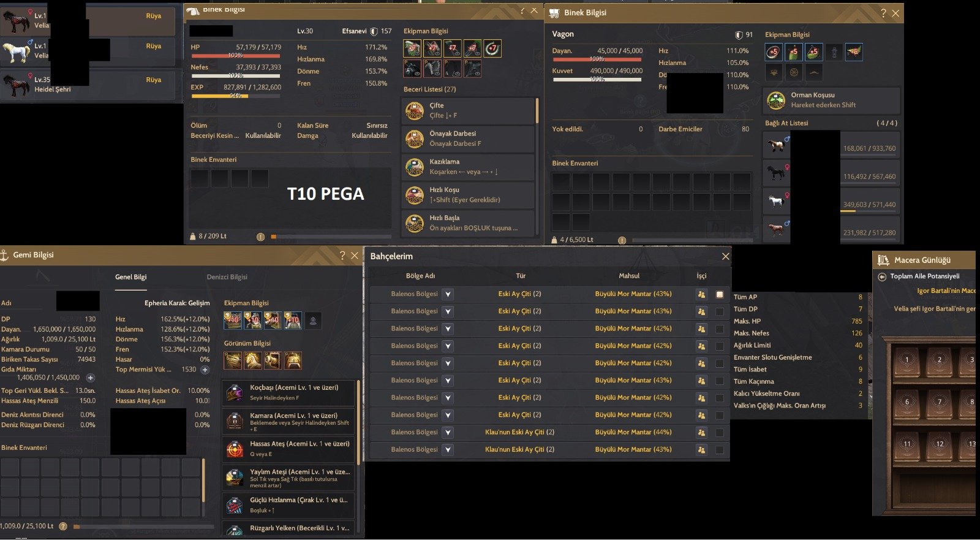Open help in Gemi Bilgisi window
The height and width of the screenshot is (540, 980).
(x=342, y=256)
